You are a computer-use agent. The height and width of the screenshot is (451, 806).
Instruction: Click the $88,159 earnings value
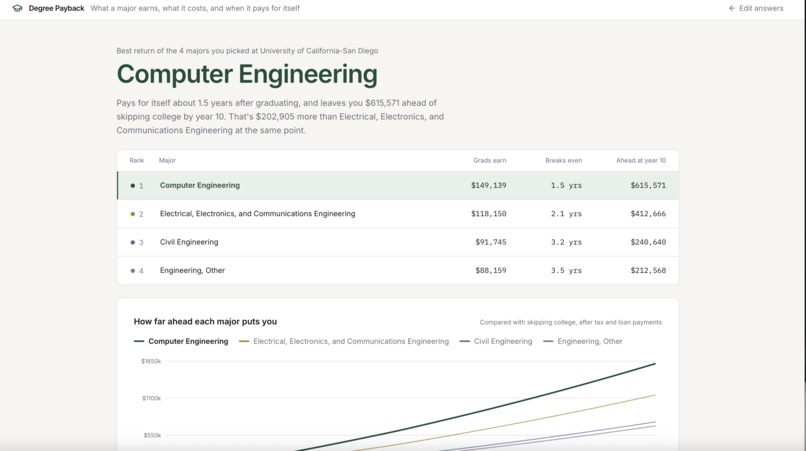coord(490,270)
